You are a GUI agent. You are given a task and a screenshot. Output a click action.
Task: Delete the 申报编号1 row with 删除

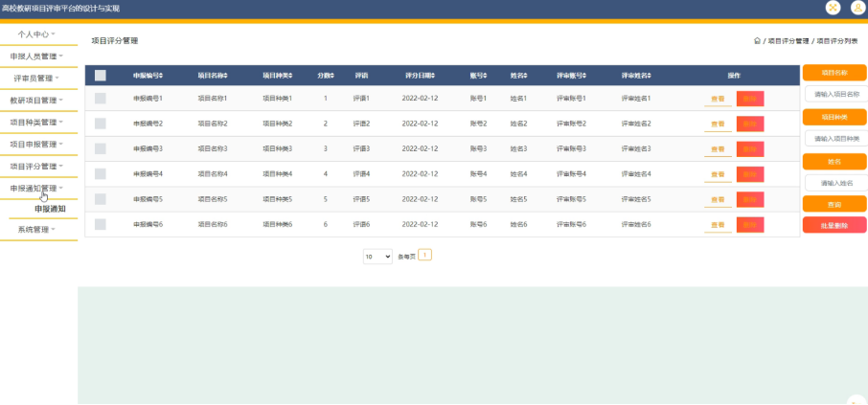750,99
